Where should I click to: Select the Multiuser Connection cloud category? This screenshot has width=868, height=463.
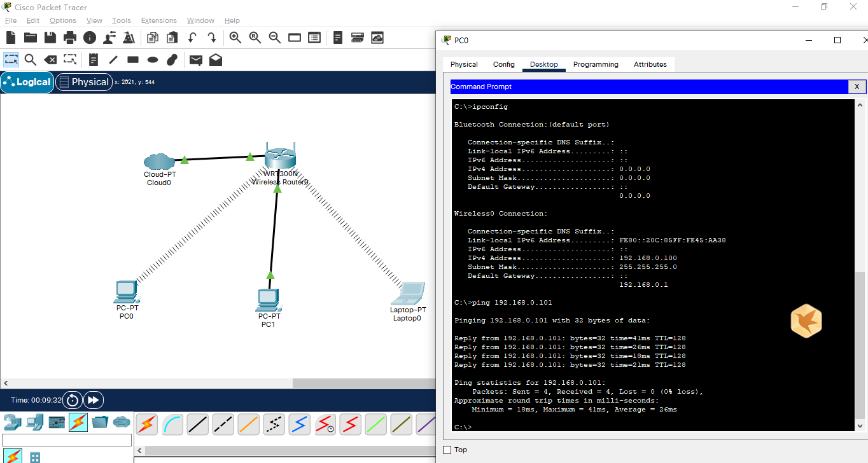tap(122, 421)
